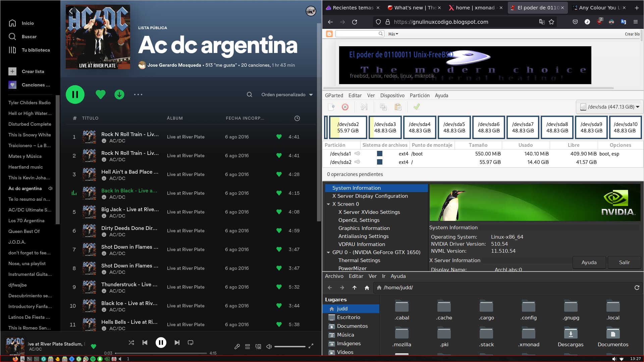Select the /dev/sda2 row in partition table
This screenshot has width=644, height=362.
click(483, 162)
